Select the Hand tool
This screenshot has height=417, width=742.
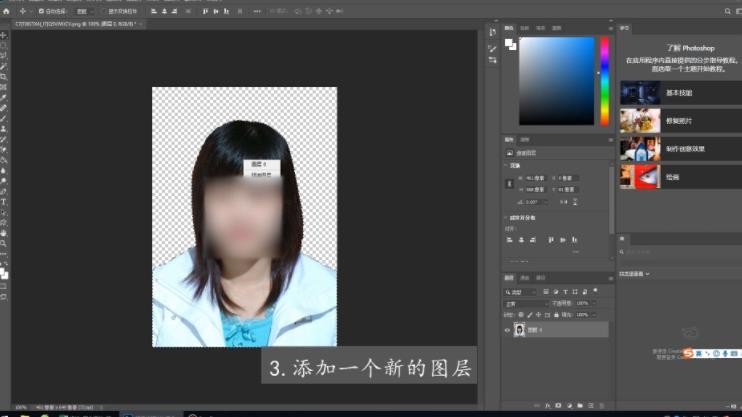(4, 233)
